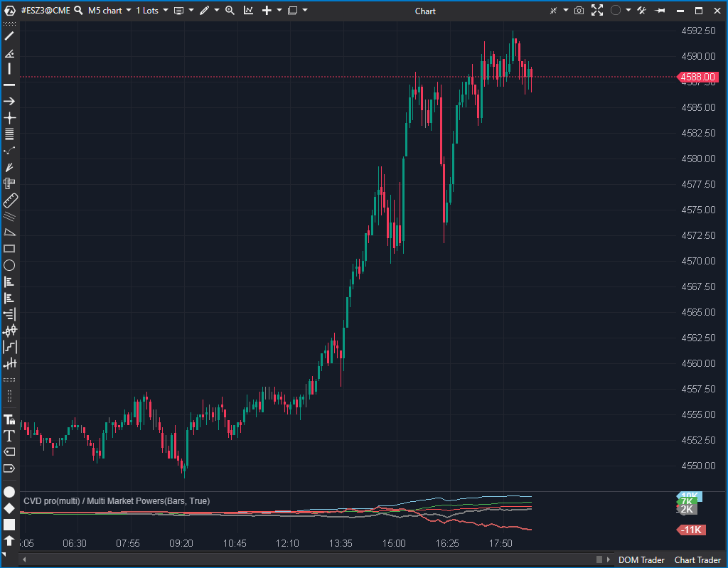Select the crossed bars tool

(x=10, y=363)
